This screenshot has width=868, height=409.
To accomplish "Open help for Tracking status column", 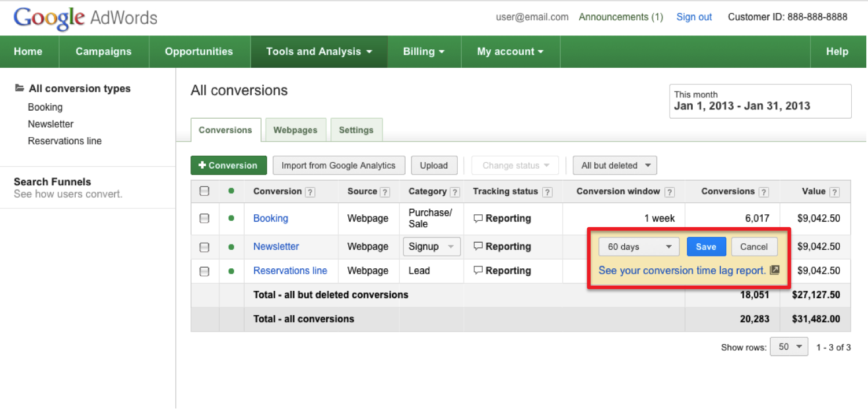I will pyautogui.click(x=547, y=192).
